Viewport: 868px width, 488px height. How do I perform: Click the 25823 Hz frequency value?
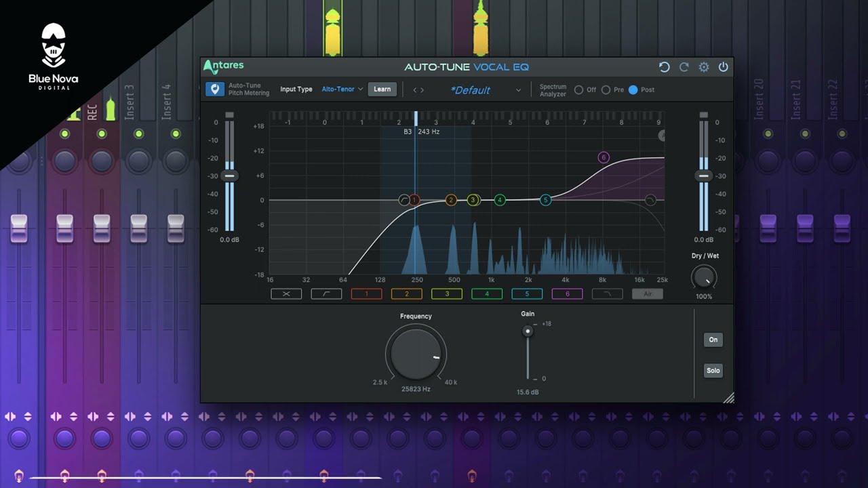pyautogui.click(x=416, y=389)
